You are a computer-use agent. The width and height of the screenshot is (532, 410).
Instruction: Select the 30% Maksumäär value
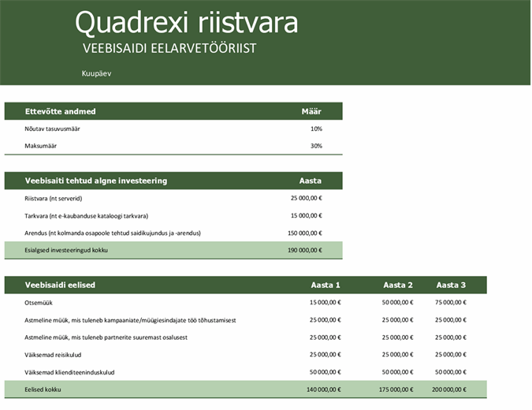316,146
